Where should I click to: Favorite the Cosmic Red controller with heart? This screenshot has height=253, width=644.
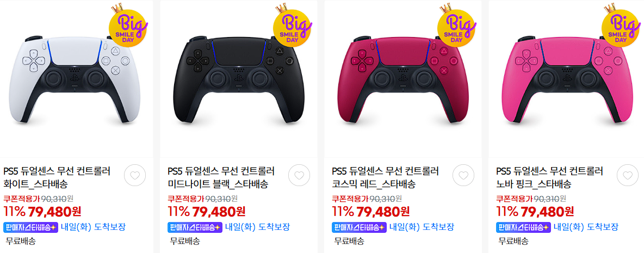pyautogui.click(x=463, y=175)
